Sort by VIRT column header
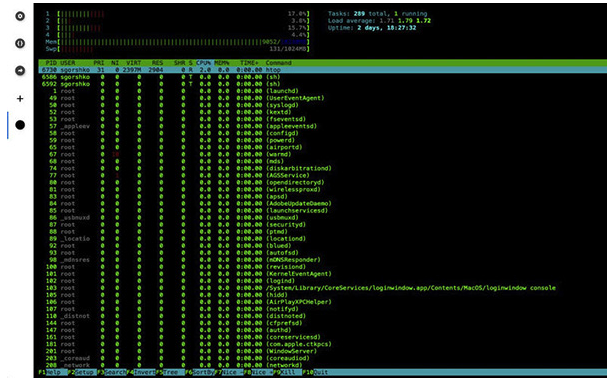The width and height of the screenshot is (607, 382). (x=134, y=63)
